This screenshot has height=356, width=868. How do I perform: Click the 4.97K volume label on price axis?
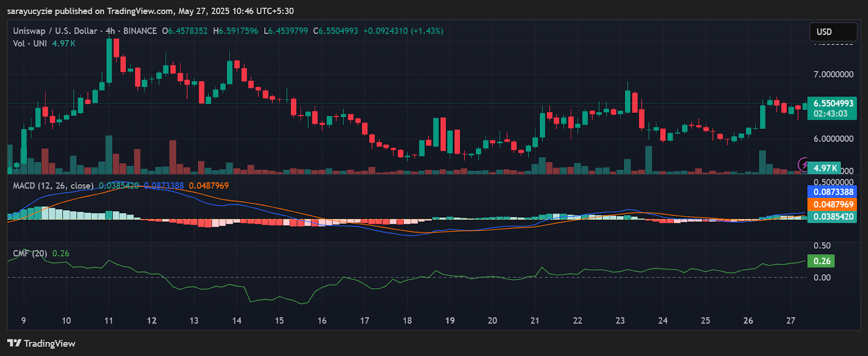pos(825,168)
